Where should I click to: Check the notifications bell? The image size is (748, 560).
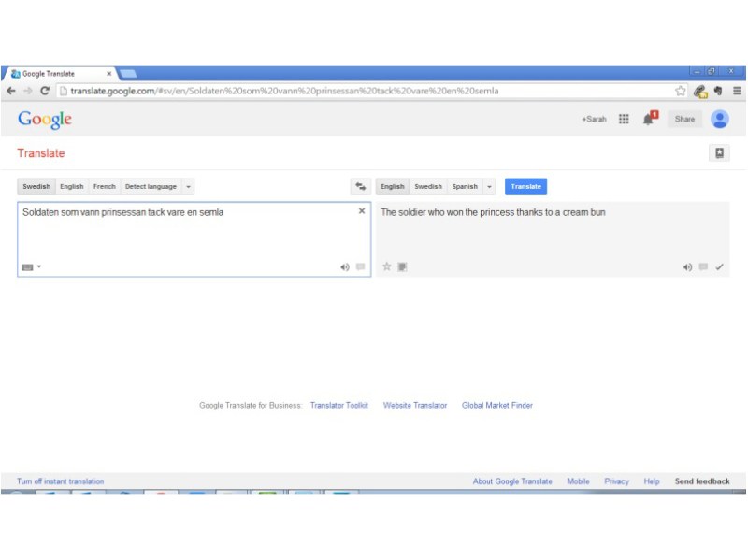point(648,119)
